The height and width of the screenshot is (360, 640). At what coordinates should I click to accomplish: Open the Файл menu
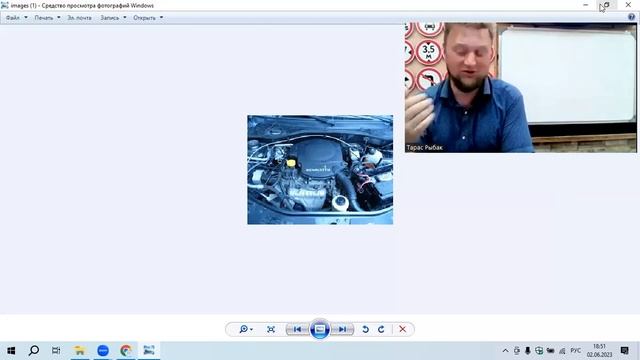[13, 18]
